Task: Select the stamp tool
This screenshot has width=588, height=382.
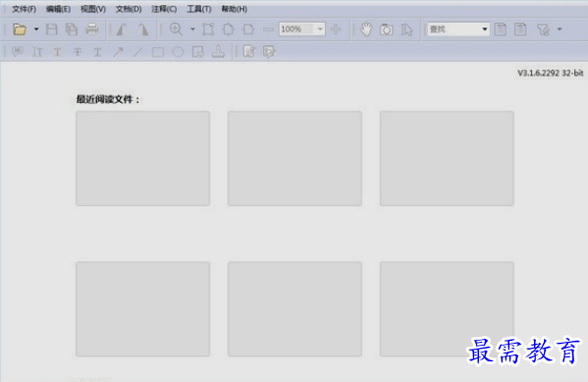Action: point(218,51)
